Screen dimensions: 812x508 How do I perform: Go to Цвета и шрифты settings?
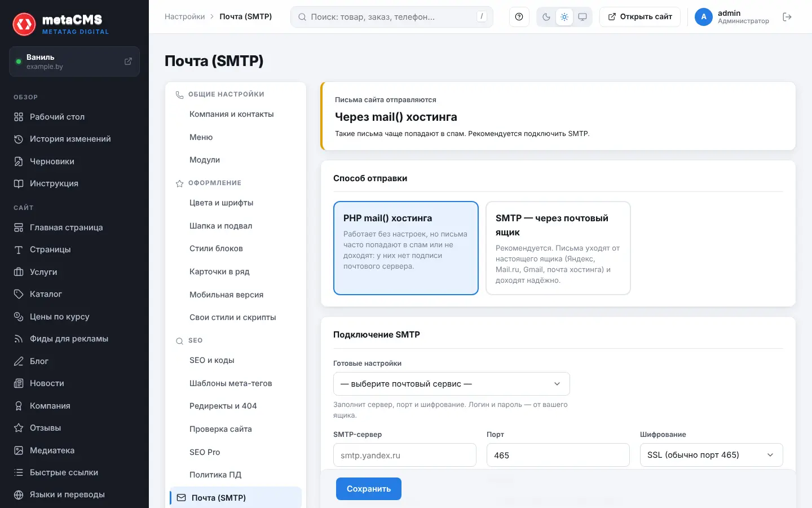pos(222,203)
